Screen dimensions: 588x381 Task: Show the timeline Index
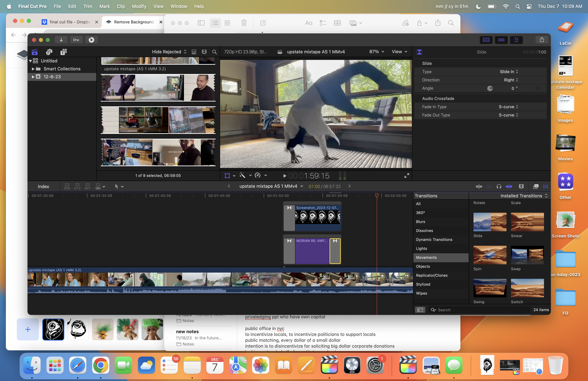43,186
